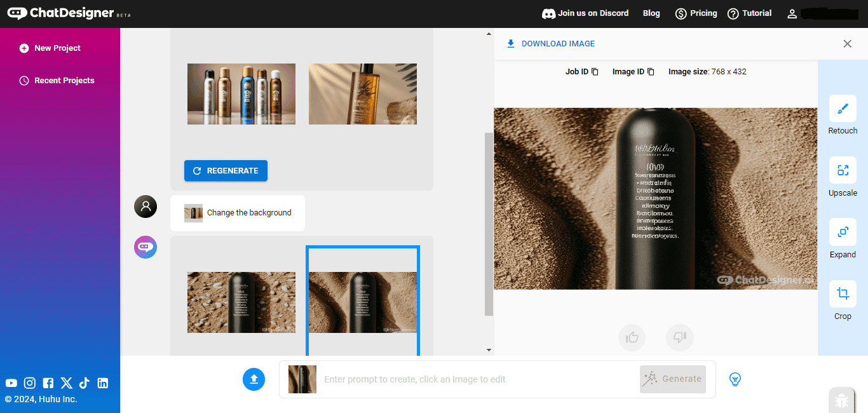Open the X (Twitter) social link
Screen dimensions: 868x413
point(67,383)
